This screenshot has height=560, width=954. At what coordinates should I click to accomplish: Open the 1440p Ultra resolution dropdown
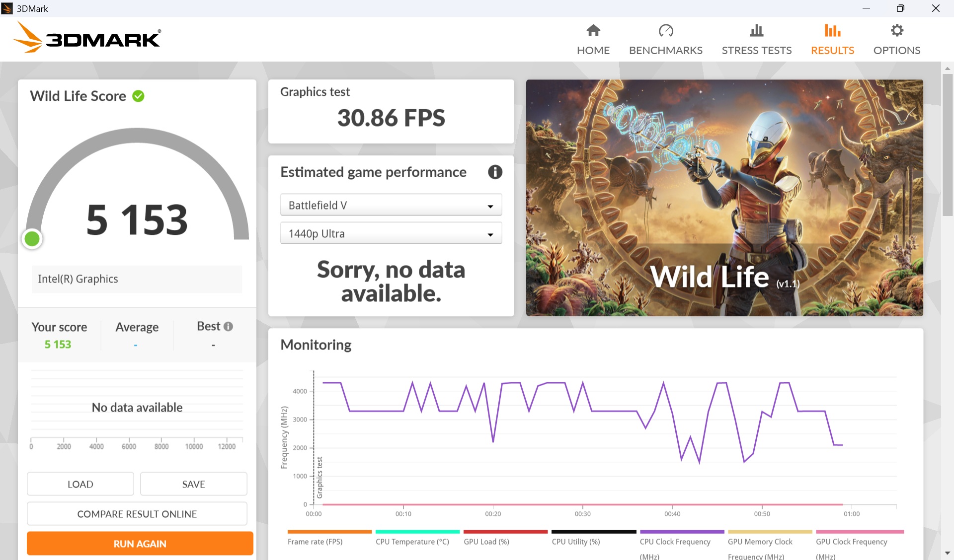pos(391,233)
